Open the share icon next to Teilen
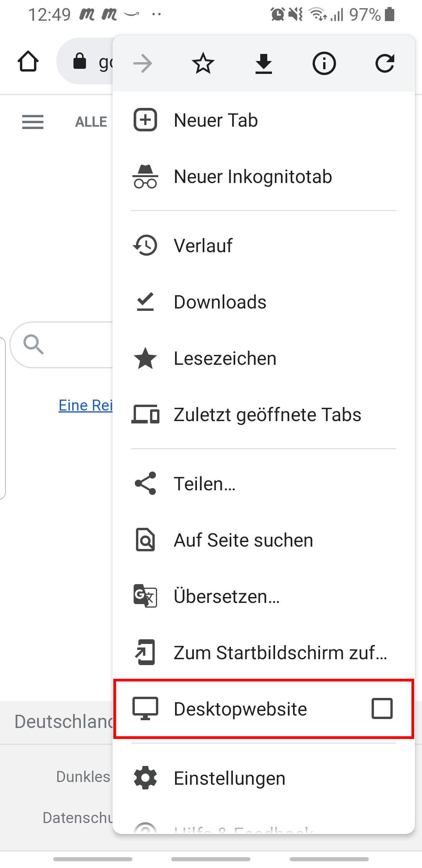The height and width of the screenshot is (868, 422). [145, 483]
